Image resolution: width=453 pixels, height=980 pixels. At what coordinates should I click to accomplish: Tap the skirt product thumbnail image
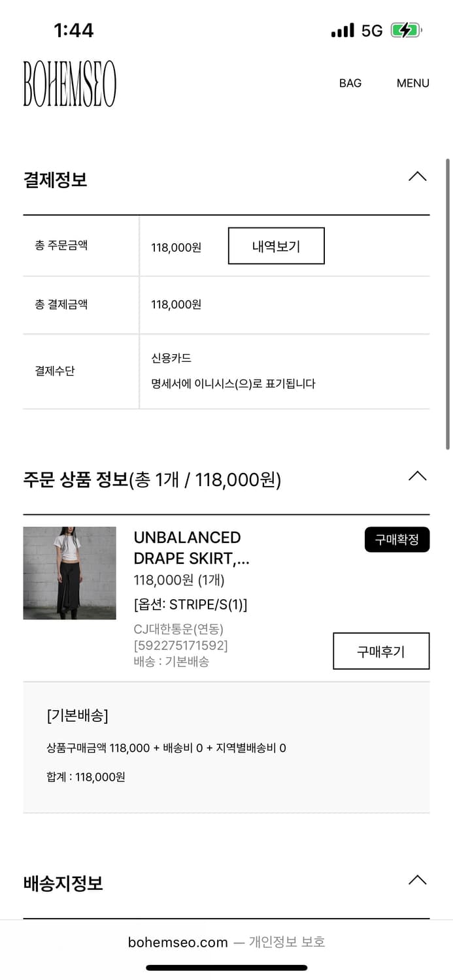(69, 573)
